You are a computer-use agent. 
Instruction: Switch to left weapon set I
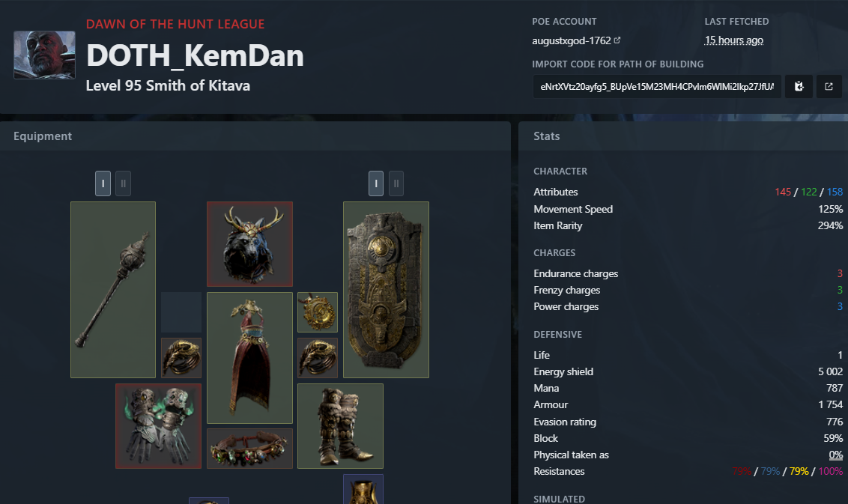pos(103,183)
